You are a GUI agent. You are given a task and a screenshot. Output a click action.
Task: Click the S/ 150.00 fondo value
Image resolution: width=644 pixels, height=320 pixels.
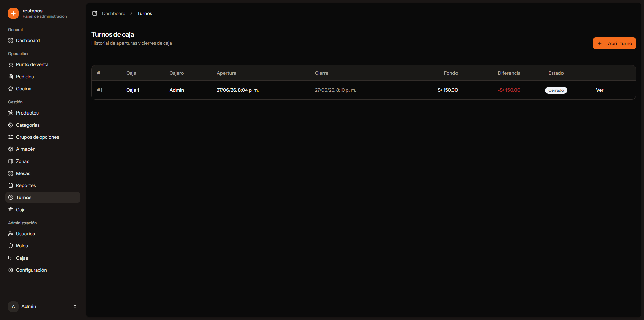(448, 90)
